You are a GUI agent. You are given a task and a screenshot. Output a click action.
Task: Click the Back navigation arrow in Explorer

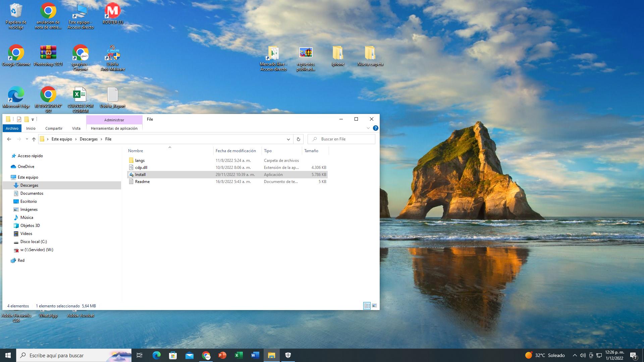tap(9, 139)
